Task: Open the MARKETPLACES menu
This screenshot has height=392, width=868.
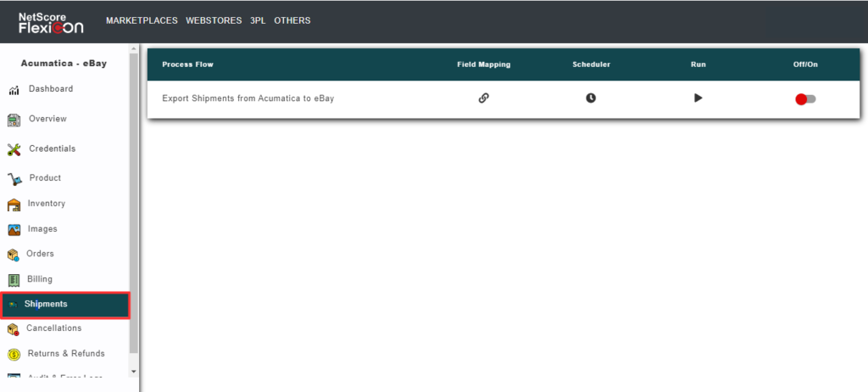Action: pyautogui.click(x=141, y=20)
